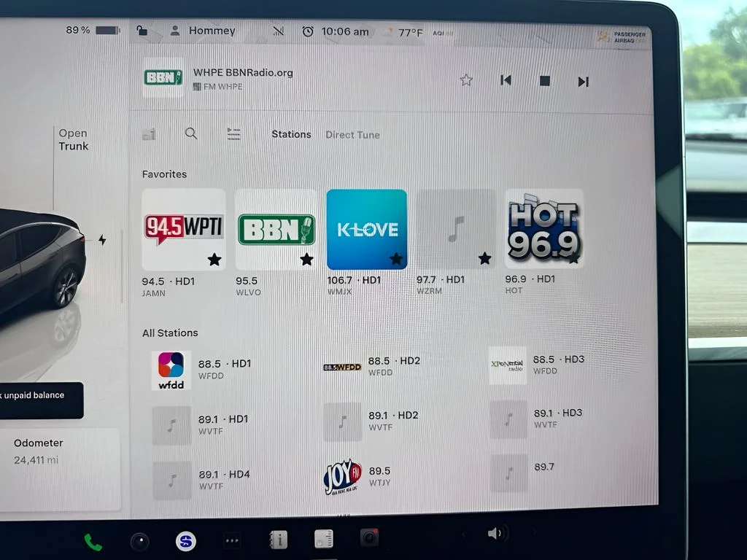Tap the connectivity signal icon

coord(278,31)
